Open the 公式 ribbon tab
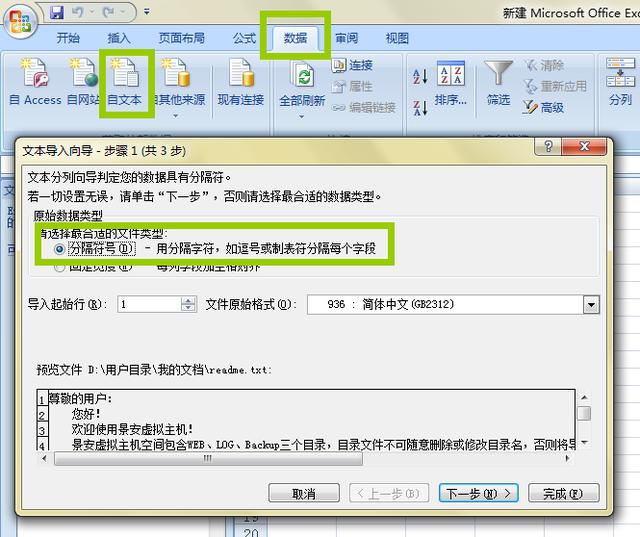Viewport: 640px width, 537px height. tap(244, 38)
